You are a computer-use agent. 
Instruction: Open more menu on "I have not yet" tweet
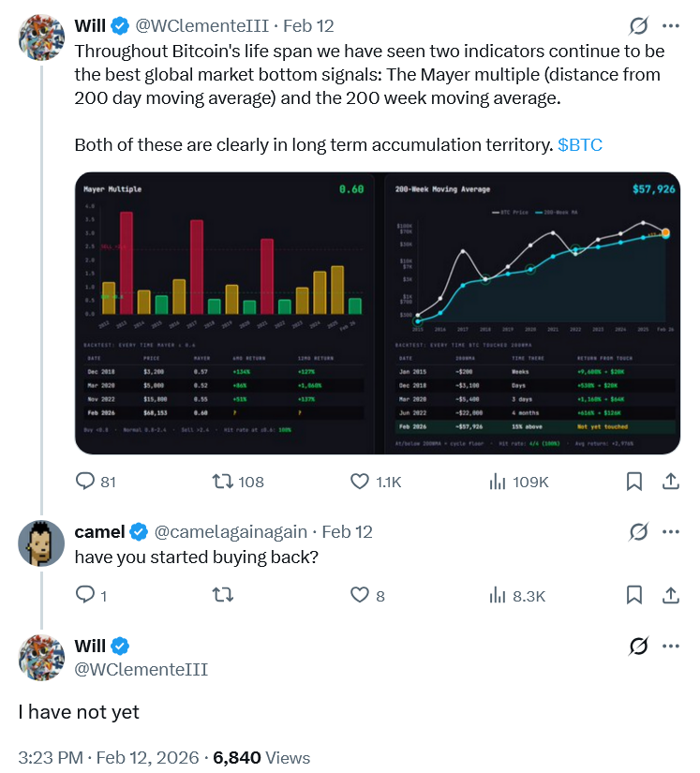tap(671, 646)
